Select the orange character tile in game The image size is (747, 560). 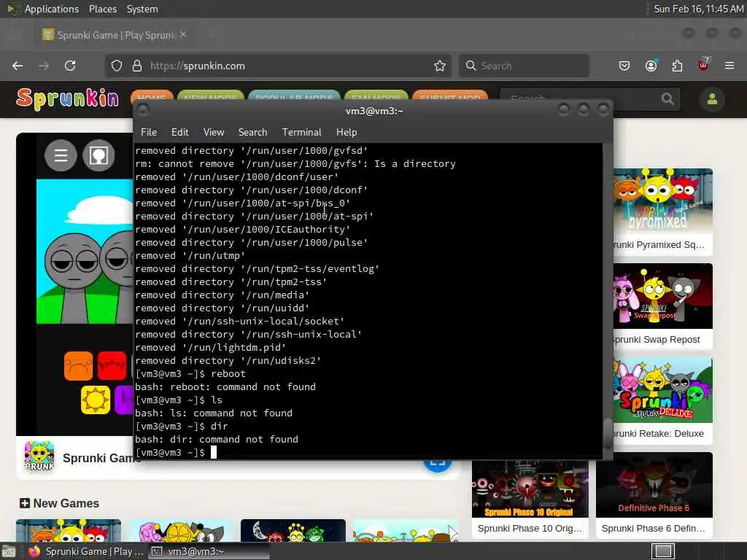(x=79, y=366)
